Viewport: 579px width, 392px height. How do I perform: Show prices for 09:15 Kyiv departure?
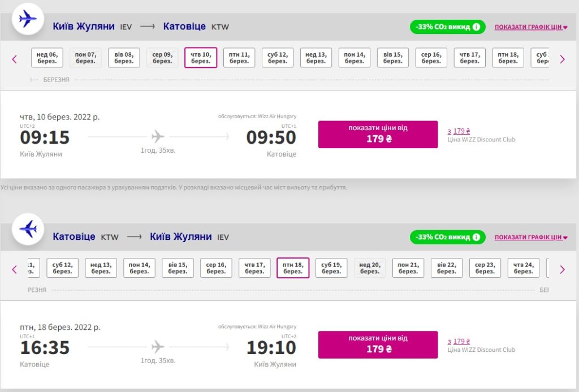point(378,134)
